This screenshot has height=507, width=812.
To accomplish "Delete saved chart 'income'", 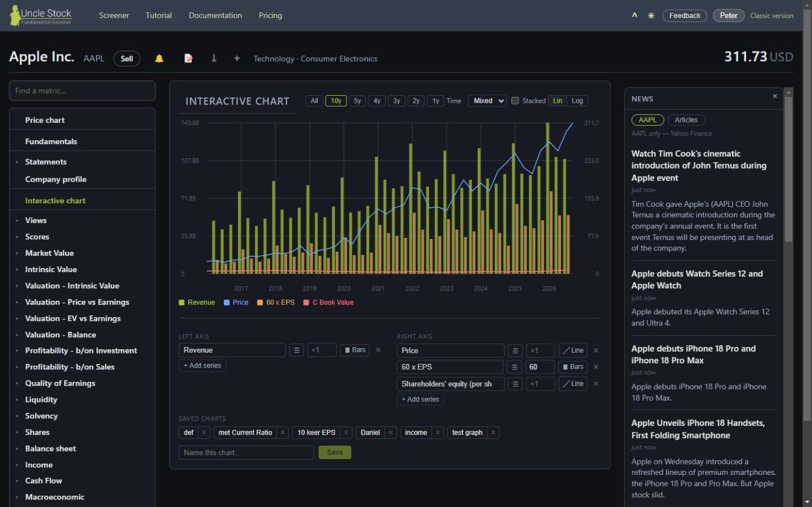I will point(437,432).
